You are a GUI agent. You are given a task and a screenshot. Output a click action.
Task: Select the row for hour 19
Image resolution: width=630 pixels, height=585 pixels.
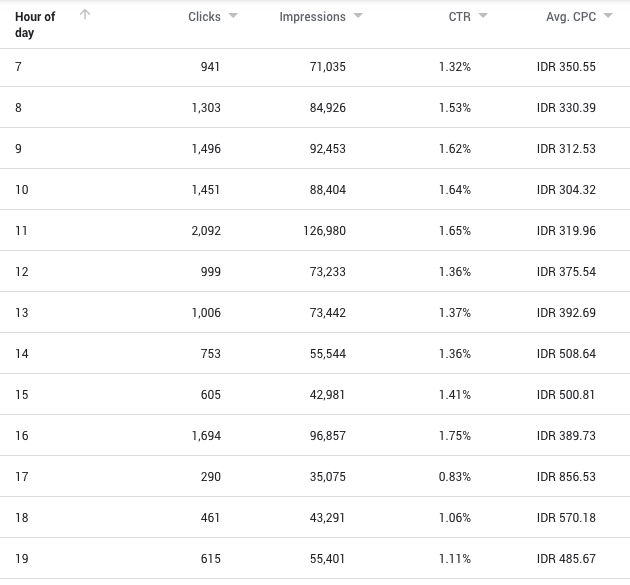coord(315,559)
